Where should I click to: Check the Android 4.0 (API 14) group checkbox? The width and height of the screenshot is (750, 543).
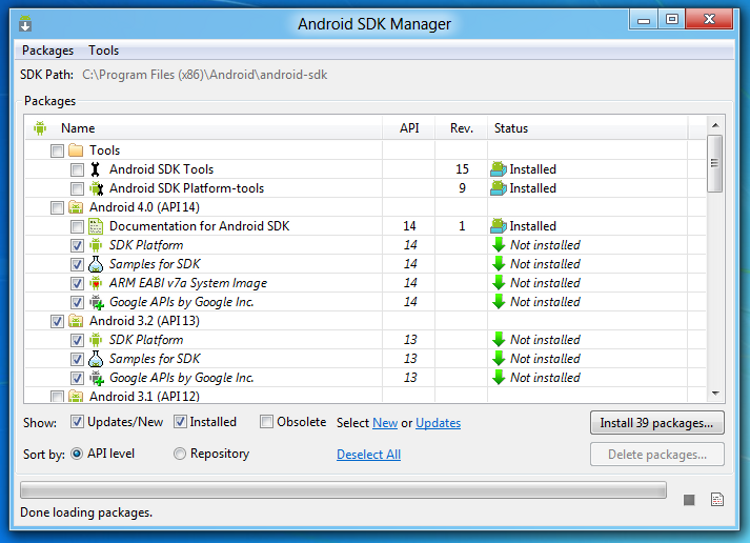coord(57,208)
